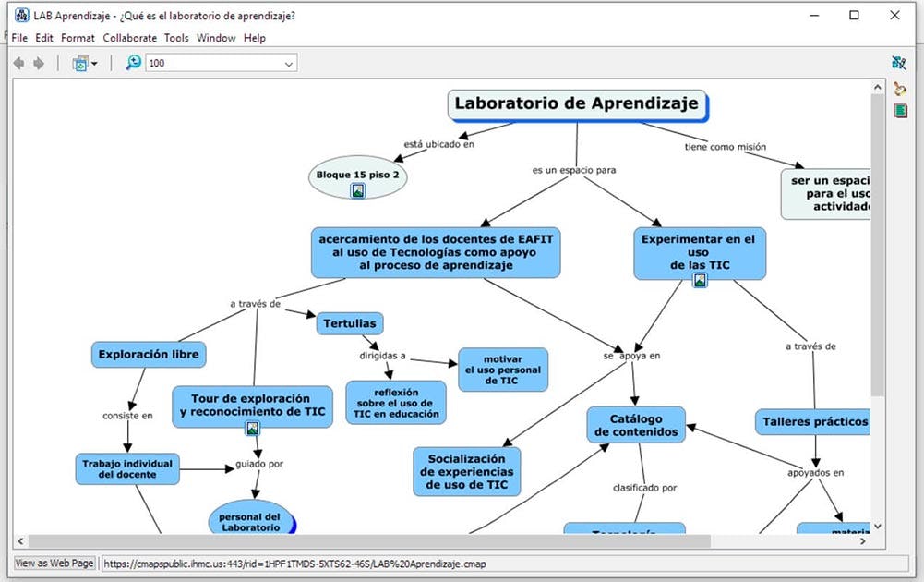Image resolution: width=924 pixels, height=582 pixels.
Task: Select the Laboratorio de Aprendizaje concept node
Action: tap(575, 103)
